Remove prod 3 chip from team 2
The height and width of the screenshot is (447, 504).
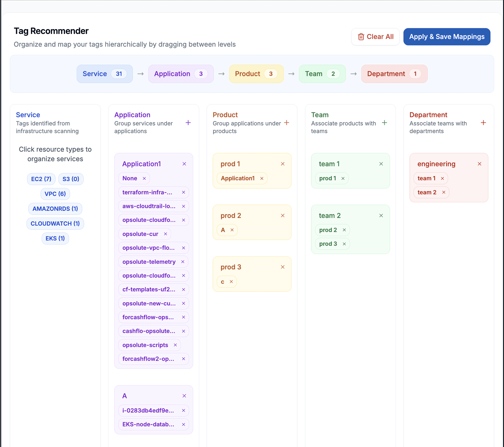[x=344, y=244]
